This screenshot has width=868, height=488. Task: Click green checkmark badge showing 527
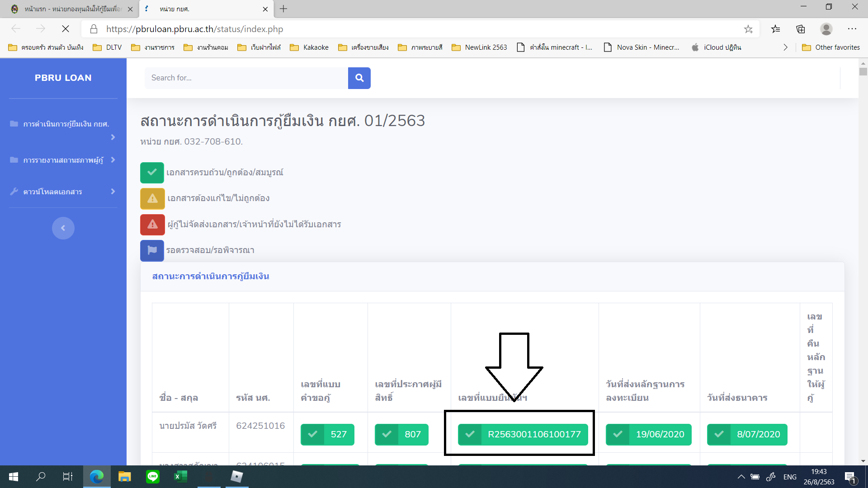327,434
